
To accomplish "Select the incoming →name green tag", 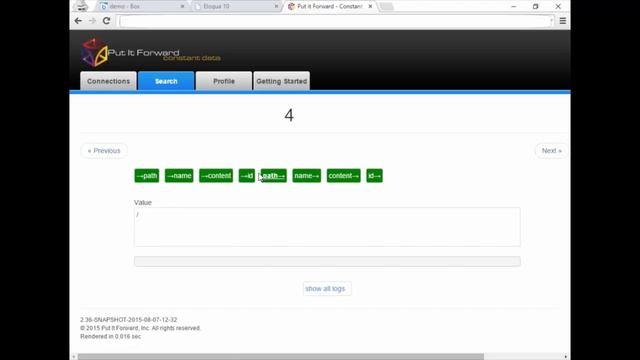I will [179, 176].
